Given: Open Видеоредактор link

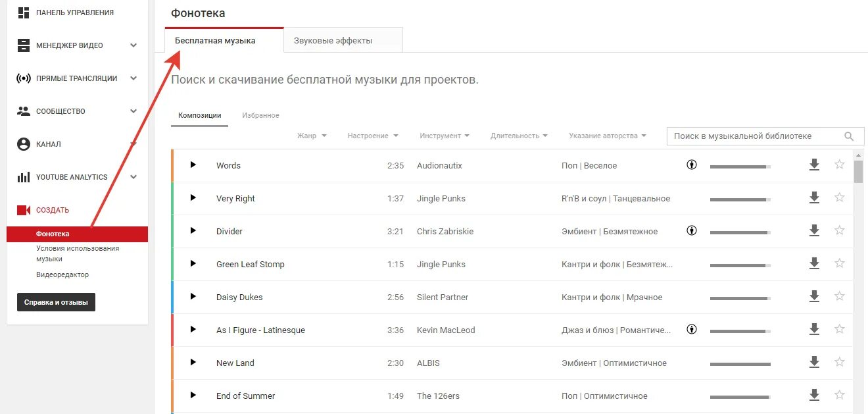Looking at the screenshot, I should pyautogui.click(x=62, y=274).
